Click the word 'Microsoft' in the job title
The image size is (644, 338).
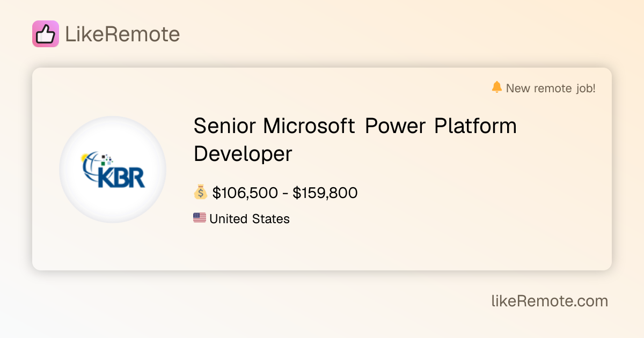(x=309, y=126)
